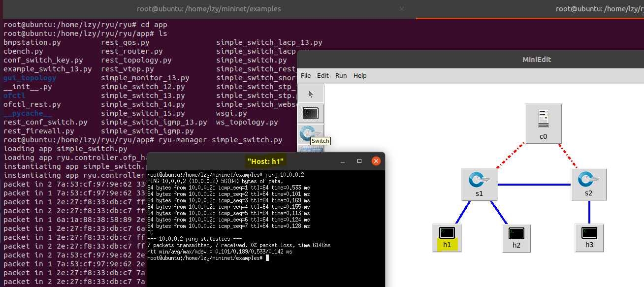Screen dimensions: 644x287
Task: Click conf_switch_key.py in the listing
Action: tap(43, 60)
